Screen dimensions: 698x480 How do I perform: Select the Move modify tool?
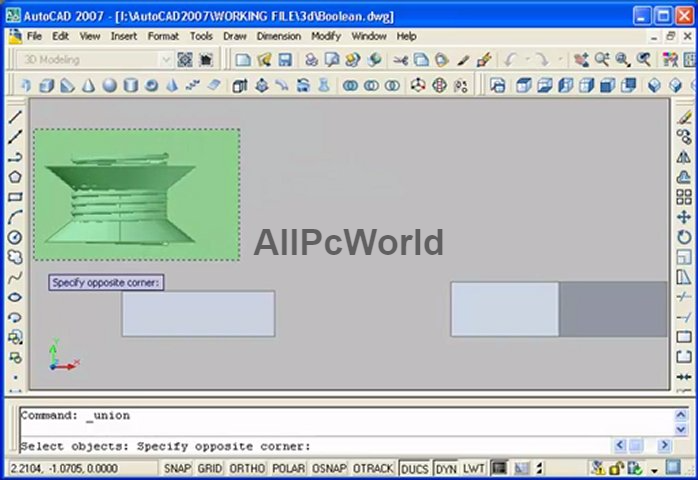point(684,217)
